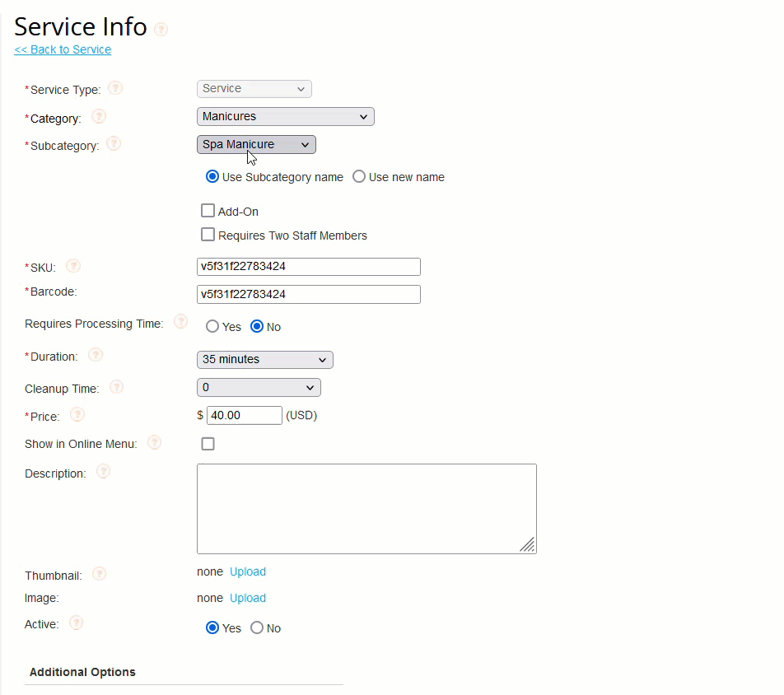Click the Service Type help icon
This screenshot has height=695, width=784.
pyautogui.click(x=115, y=87)
